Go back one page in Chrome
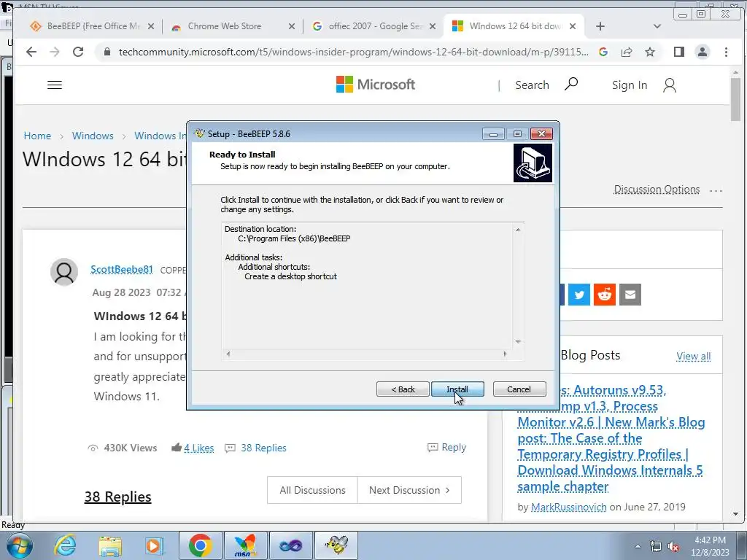The width and height of the screenshot is (747, 560). tap(31, 52)
